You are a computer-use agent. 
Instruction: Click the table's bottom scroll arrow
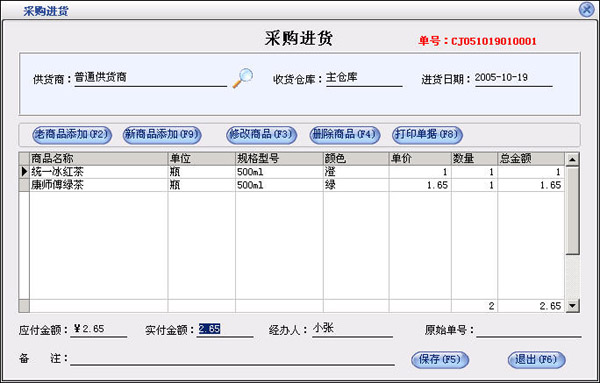point(572,306)
